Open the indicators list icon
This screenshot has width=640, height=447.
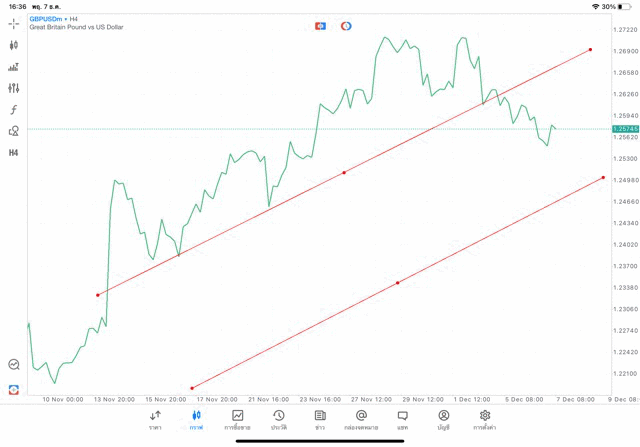tap(14, 67)
